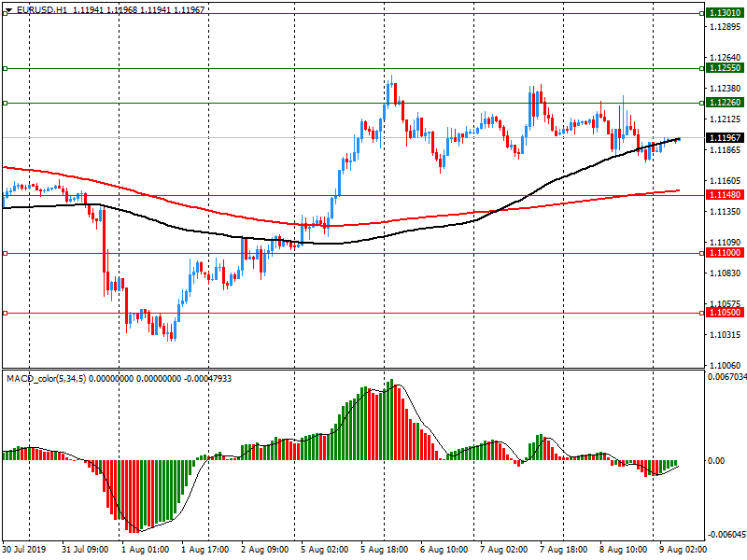Click the 1 Aug 17:00 time label
This screenshot has height=560, width=747.
click(204, 550)
